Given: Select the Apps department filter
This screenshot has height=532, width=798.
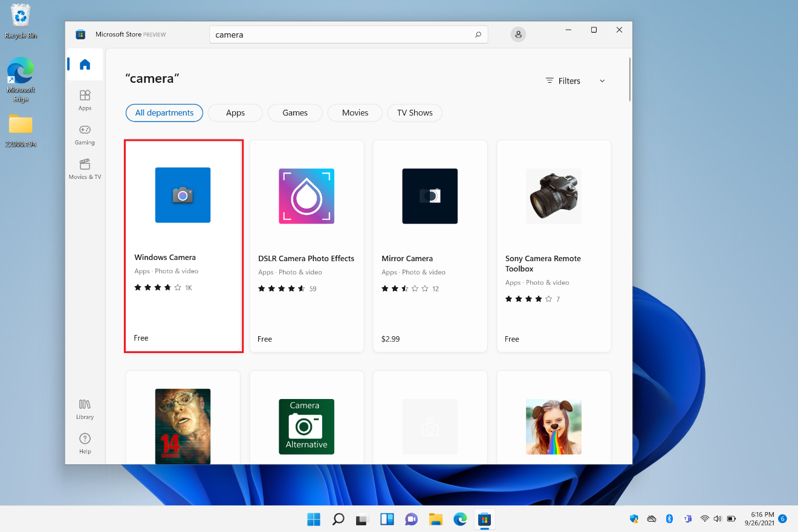Looking at the screenshot, I should tap(235, 112).
